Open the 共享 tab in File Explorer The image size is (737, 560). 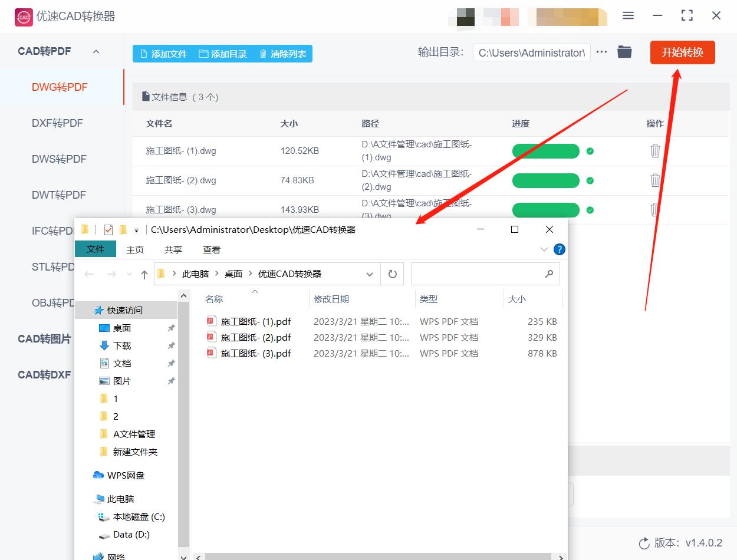173,249
